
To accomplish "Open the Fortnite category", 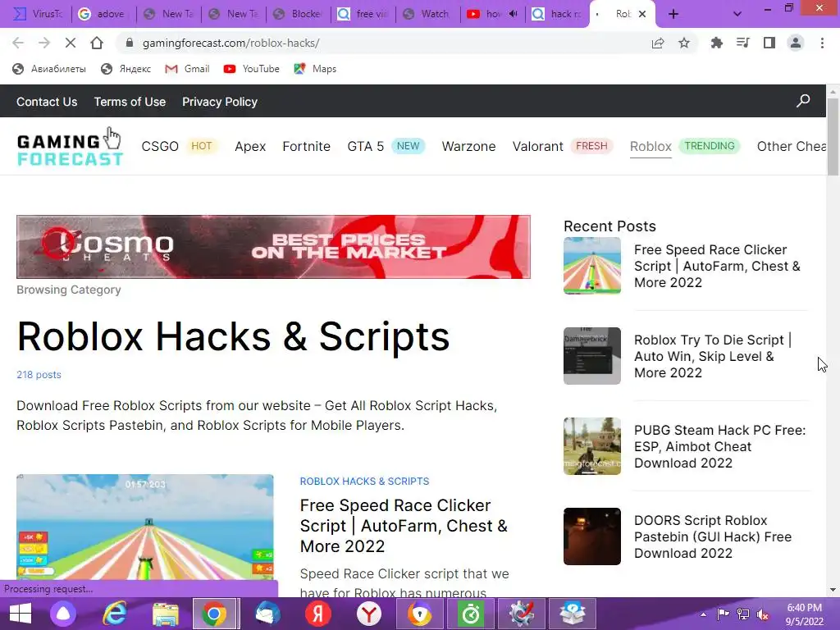I will click(307, 146).
